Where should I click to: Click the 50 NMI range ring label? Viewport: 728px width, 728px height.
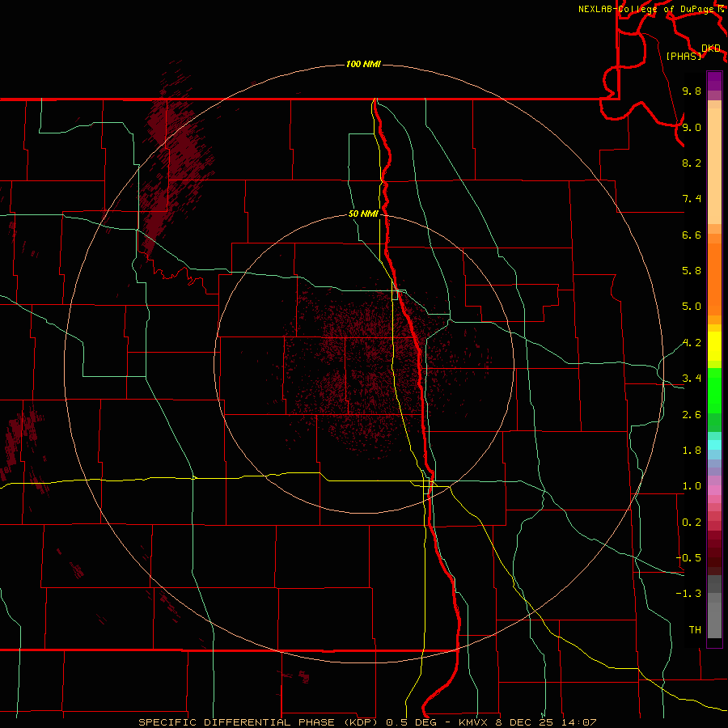tap(363, 214)
